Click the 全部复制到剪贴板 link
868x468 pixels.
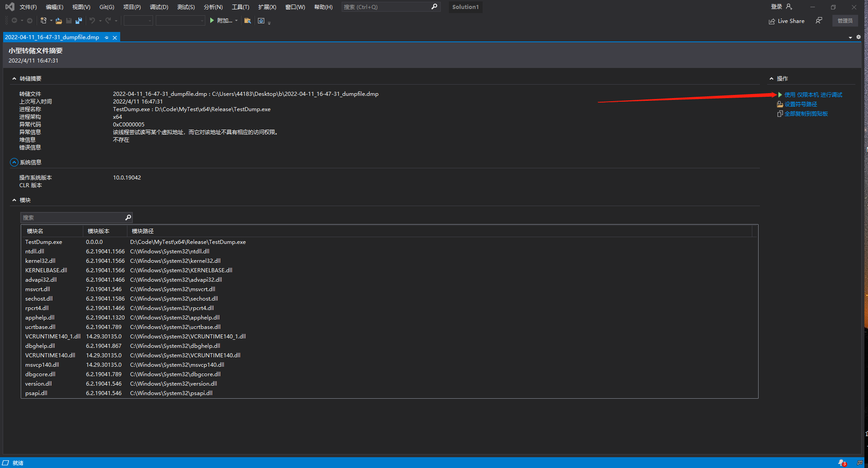pyautogui.click(x=806, y=114)
